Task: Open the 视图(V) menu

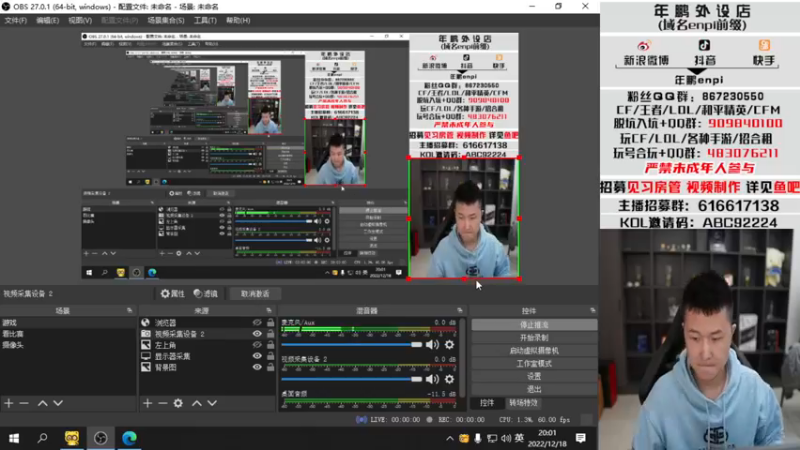Action: pyautogui.click(x=80, y=20)
